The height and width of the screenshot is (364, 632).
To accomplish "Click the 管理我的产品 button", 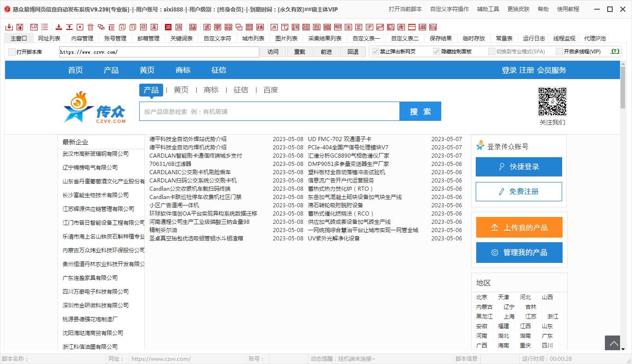I will tap(519, 252).
